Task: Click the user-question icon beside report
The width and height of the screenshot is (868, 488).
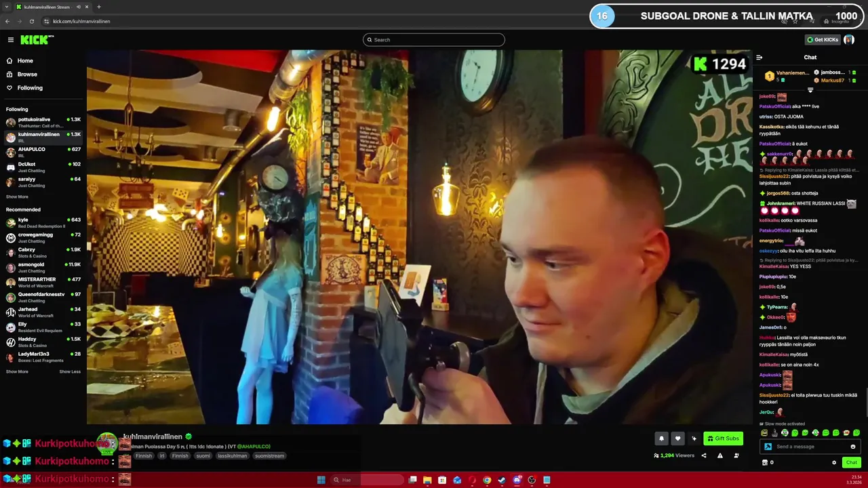Action: 736,455
